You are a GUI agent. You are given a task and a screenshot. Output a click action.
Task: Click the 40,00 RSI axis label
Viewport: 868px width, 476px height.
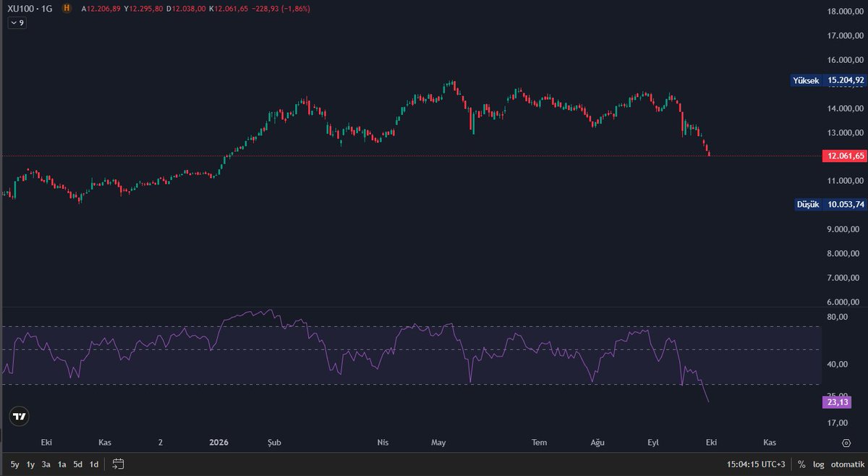(838, 365)
